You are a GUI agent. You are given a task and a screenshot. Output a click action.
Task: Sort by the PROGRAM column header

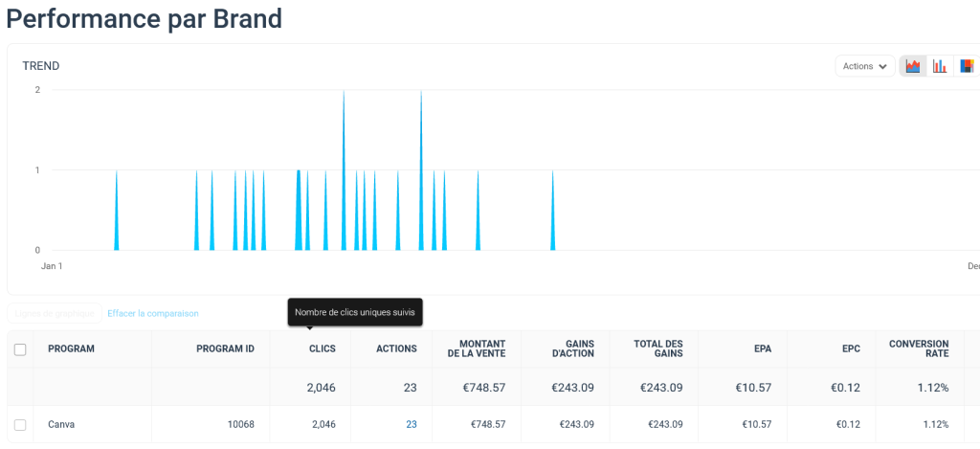coord(71,349)
